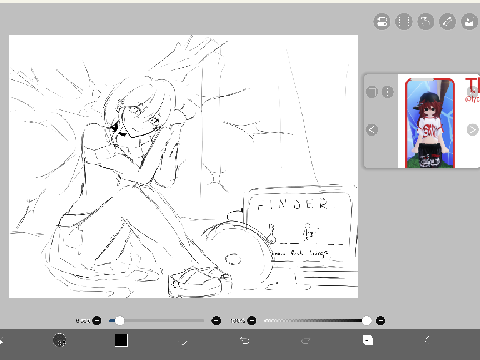The width and height of the screenshot is (480, 360).
Task: Switch tool with bottom-left arrow icon
Action: (x=1, y=341)
